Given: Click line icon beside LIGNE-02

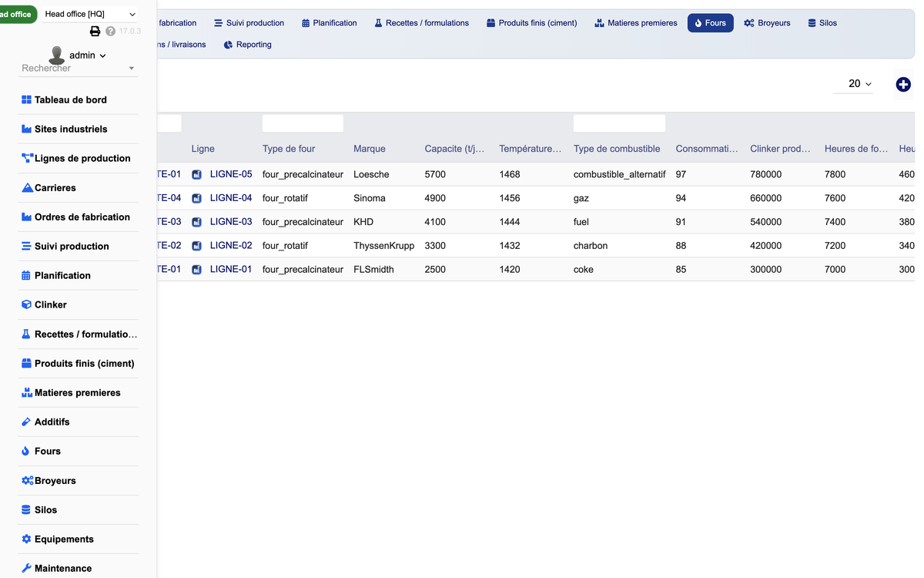Looking at the screenshot, I should 196,246.
